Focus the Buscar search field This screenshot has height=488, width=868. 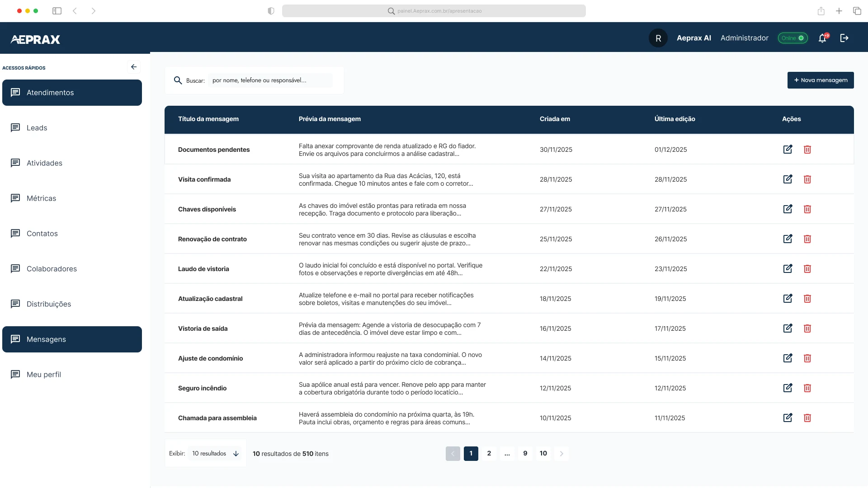click(x=270, y=80)
